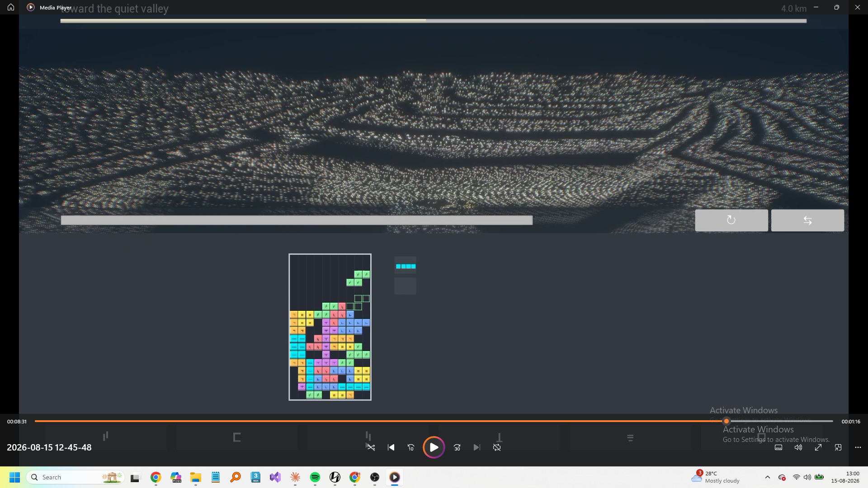868x488 pixels.
Task: Open the more options ellipsis menu
Action: click(x=858, y=447)
